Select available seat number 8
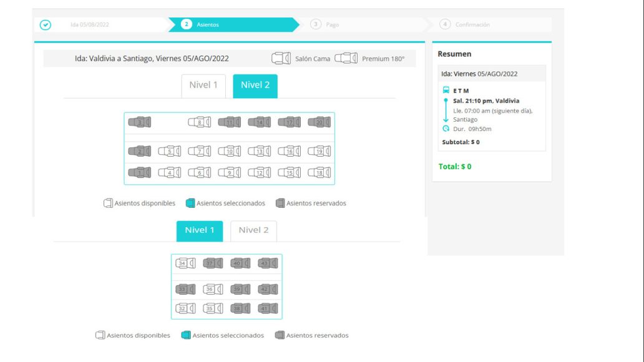This screenshot has width=644, height=362. pos(199,122)
